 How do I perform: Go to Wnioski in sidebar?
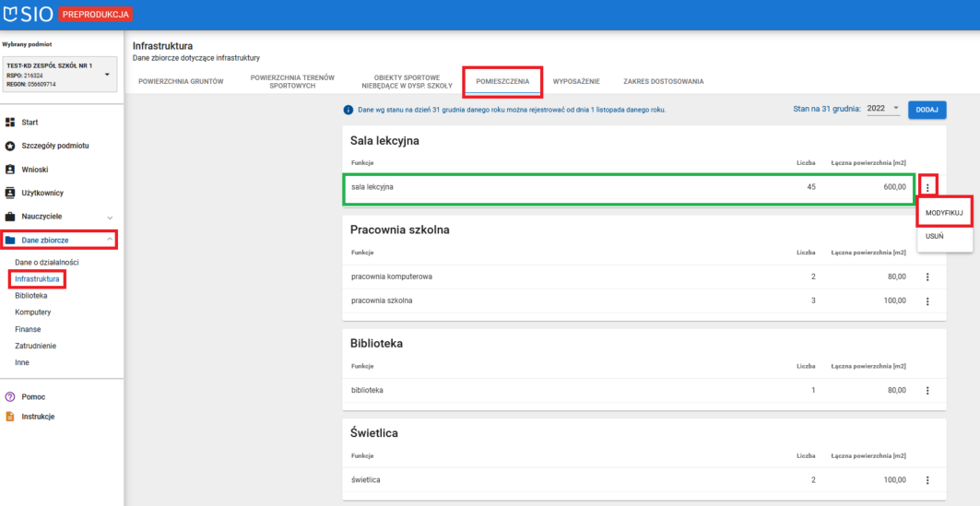coord(34,170)
